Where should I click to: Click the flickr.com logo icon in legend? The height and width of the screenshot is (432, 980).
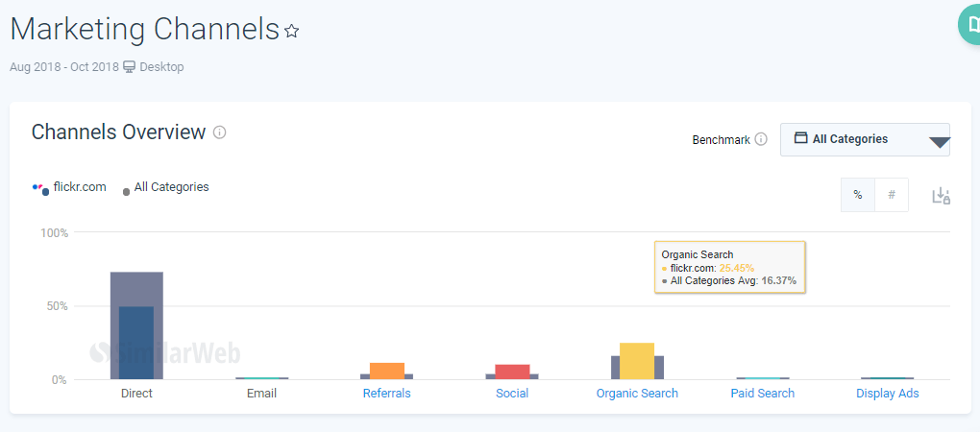click(x=39, y=188)
